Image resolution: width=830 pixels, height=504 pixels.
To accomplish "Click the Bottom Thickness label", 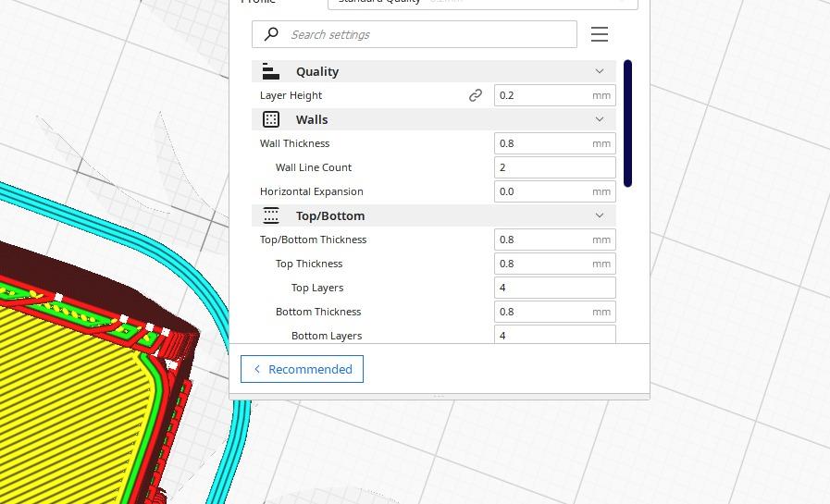I will 318,312.
